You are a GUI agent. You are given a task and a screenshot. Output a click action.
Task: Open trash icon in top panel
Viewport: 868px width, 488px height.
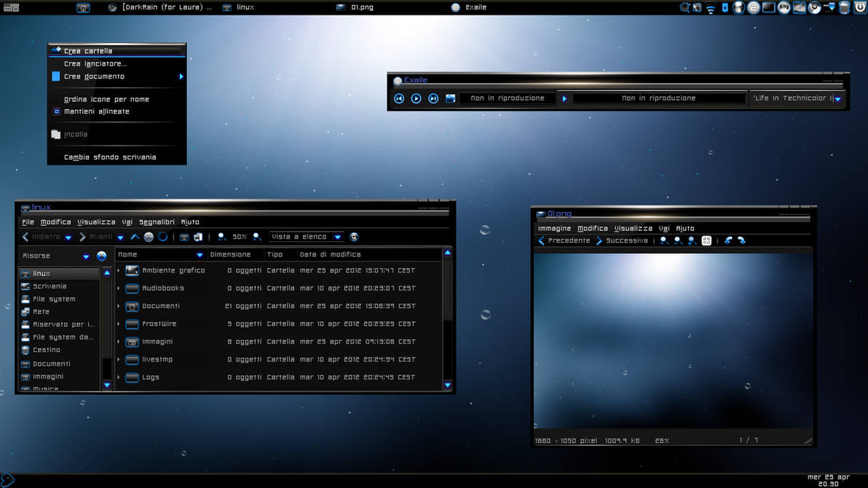click(844, 8)
